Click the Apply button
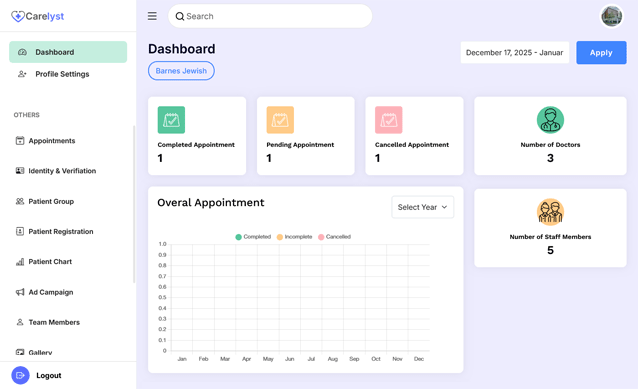 (601, 52)
